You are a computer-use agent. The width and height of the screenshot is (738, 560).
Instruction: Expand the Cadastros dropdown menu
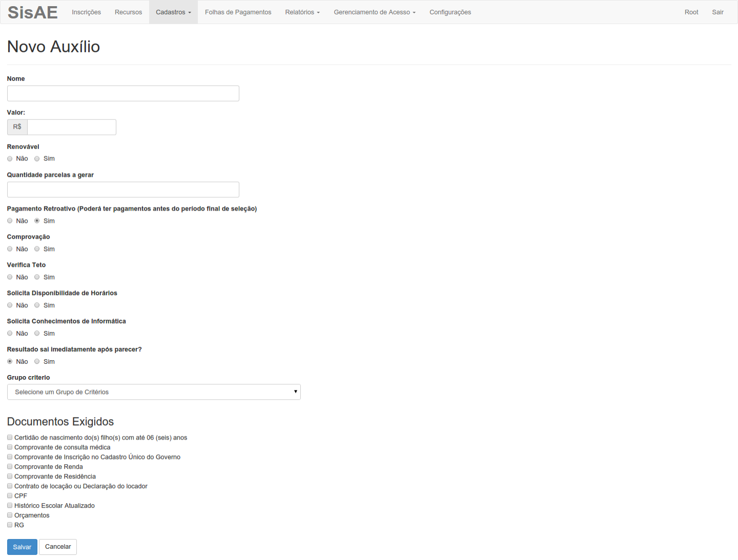[173, 12]
